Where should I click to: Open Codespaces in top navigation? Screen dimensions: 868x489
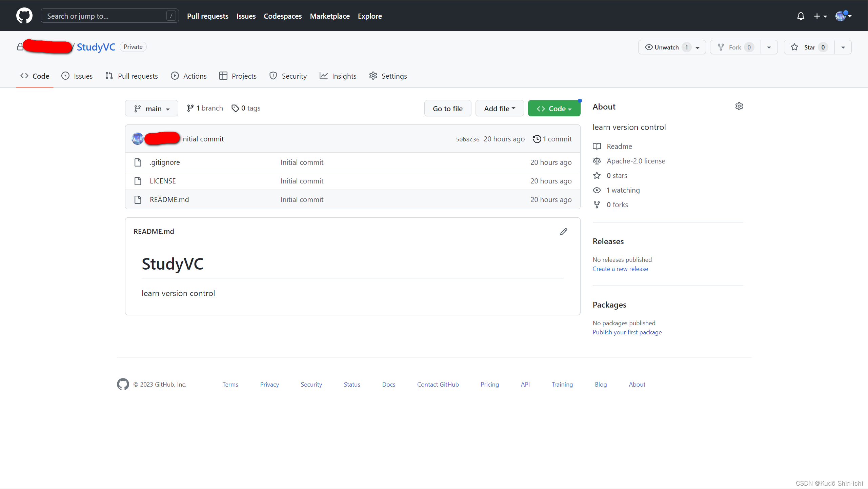283,16
